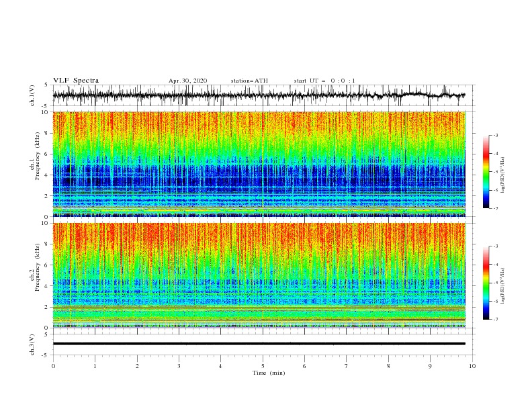Click the ch.2 spectrogram plot area
The height and width of the screenshot is (411, 532).
[x=259, y=275]
